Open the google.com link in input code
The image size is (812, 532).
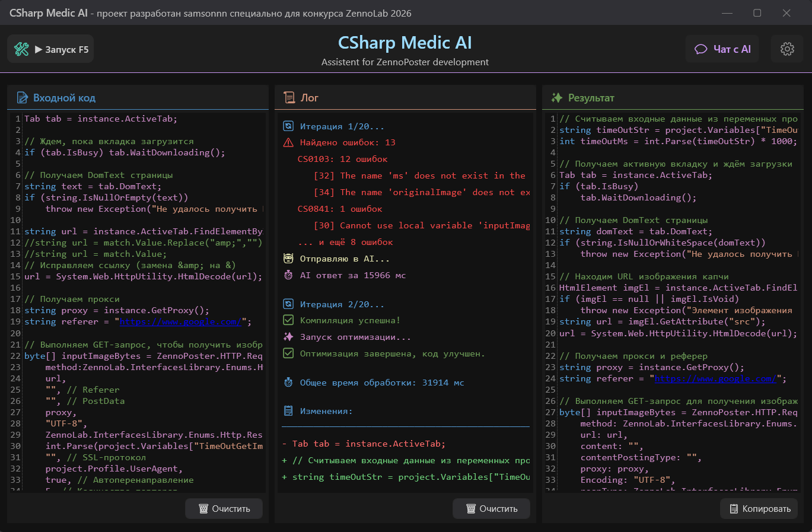180,321
